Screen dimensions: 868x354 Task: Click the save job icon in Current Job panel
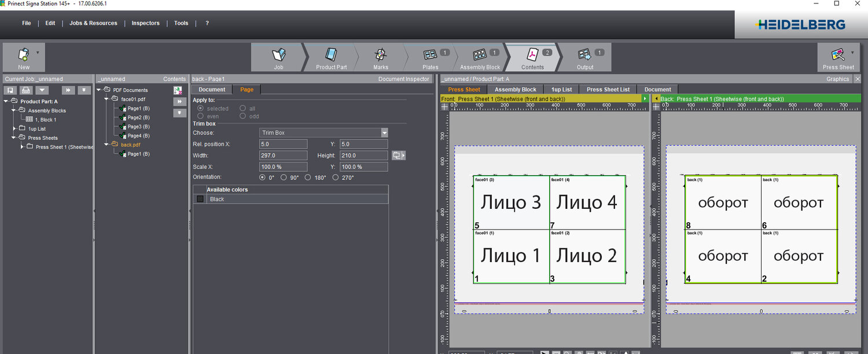(10, 90)
